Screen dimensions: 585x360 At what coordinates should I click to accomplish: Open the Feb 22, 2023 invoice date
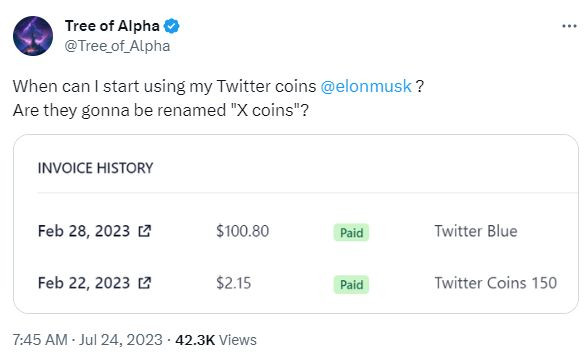coord(84,283)
